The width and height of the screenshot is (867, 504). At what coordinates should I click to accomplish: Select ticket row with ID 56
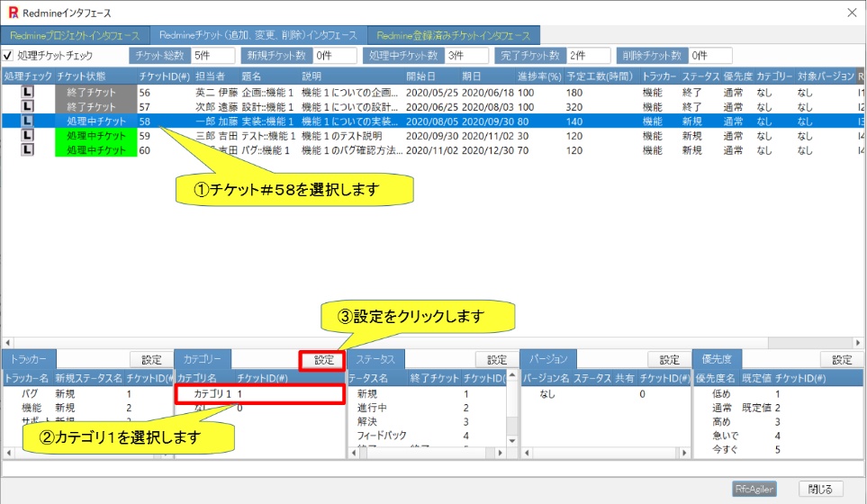(x=431, y=93)
